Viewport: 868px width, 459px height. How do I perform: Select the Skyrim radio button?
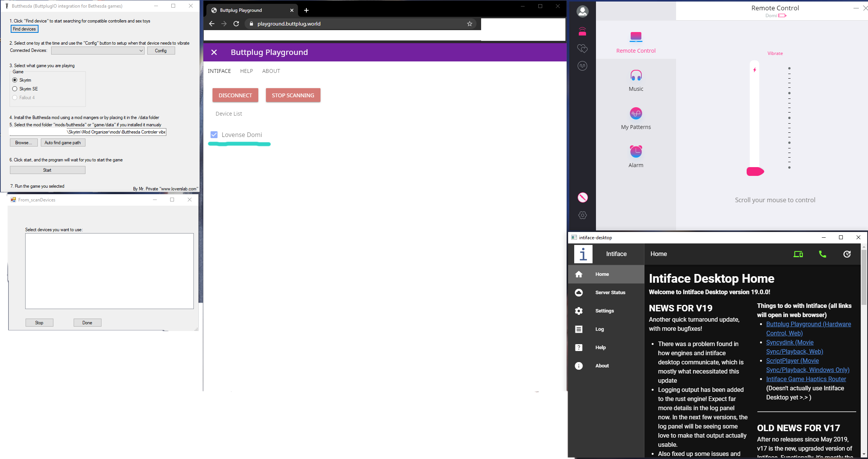coord(15,80)
